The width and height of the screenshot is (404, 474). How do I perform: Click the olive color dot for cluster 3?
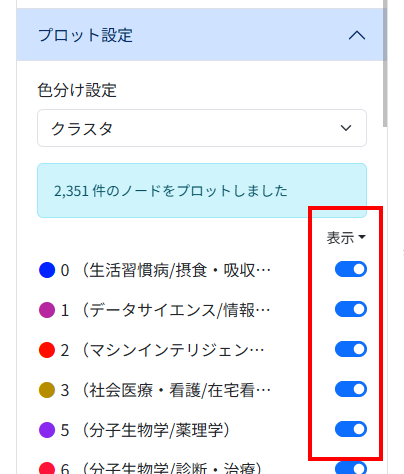47,390
